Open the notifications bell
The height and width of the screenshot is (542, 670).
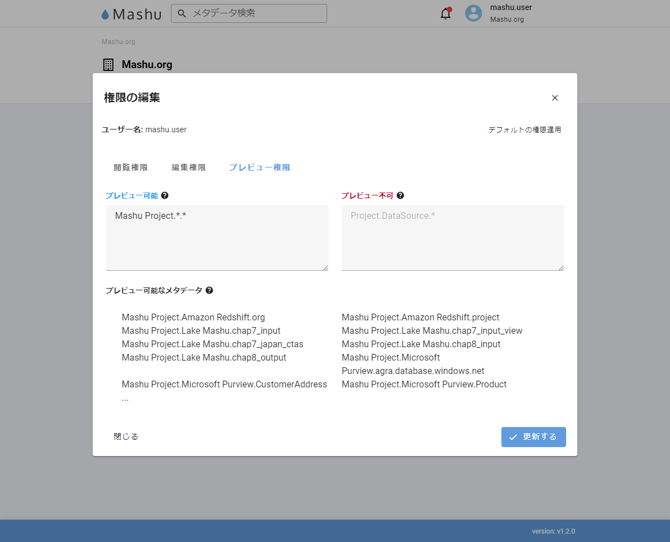pos(445,14)
